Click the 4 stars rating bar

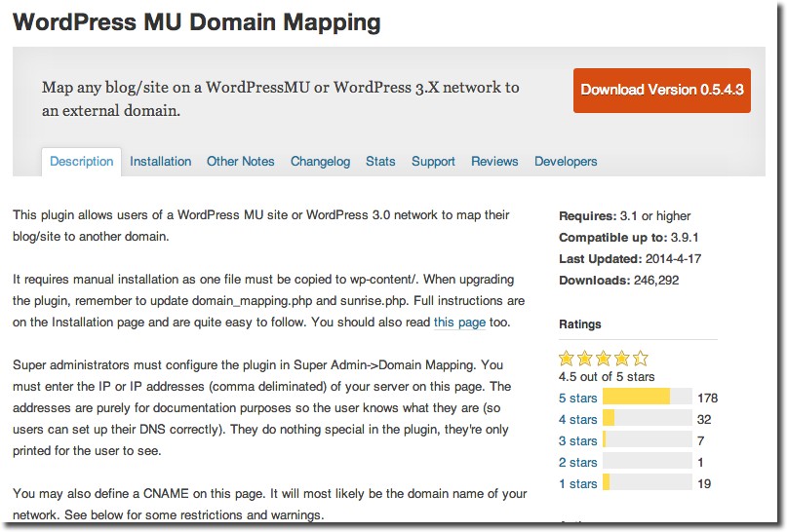[x=648, y=418]
